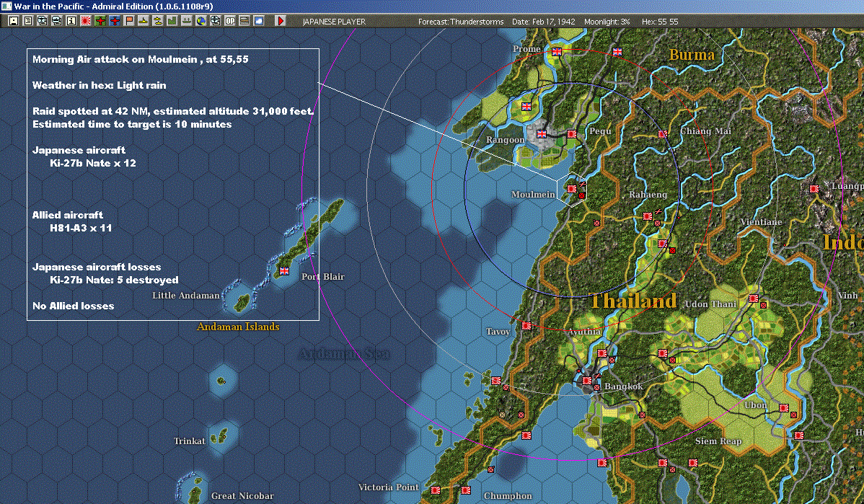This screenshot has width=864, height=504.
Task: Click the world globe toolbar icon
Action: click(x=201, y=21)
